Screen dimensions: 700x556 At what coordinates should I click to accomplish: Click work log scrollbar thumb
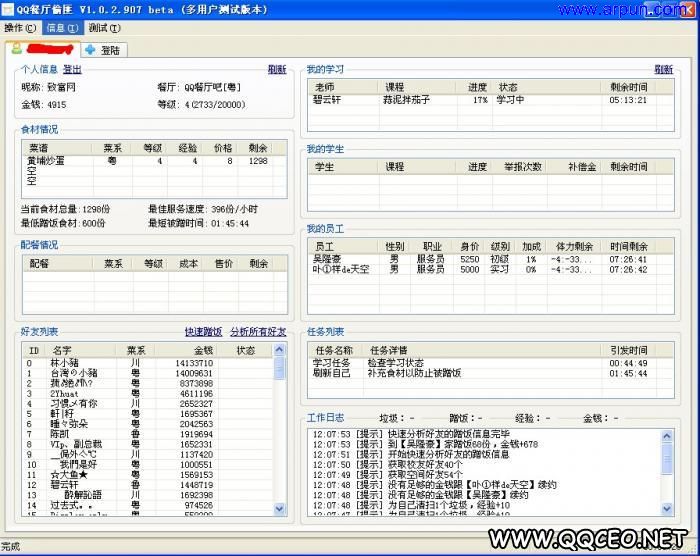(667, 458)
